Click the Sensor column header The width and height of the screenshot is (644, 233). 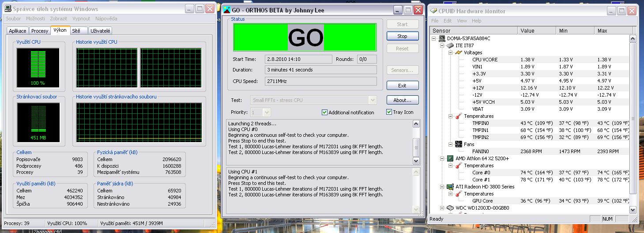tap(474, 30)
